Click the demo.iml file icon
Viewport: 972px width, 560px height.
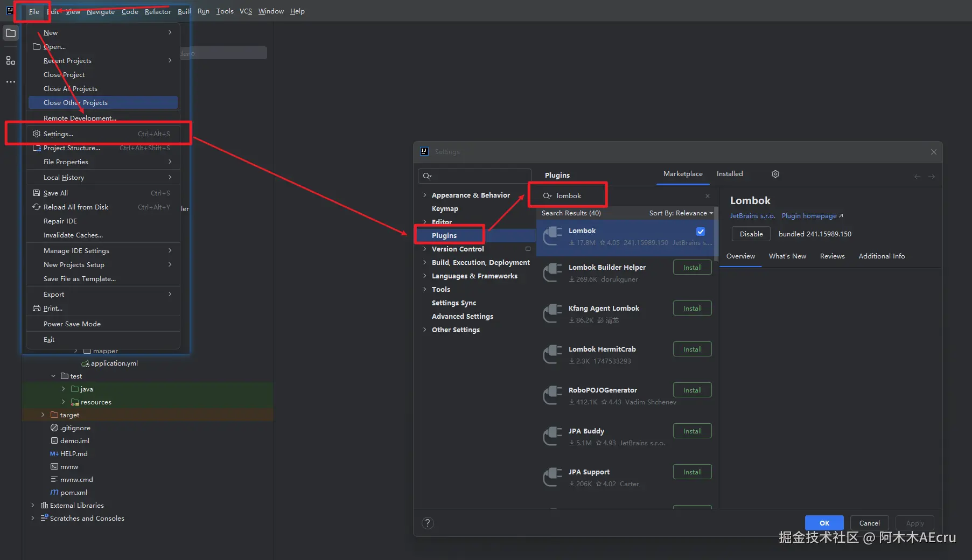click(x=54, y=441)
